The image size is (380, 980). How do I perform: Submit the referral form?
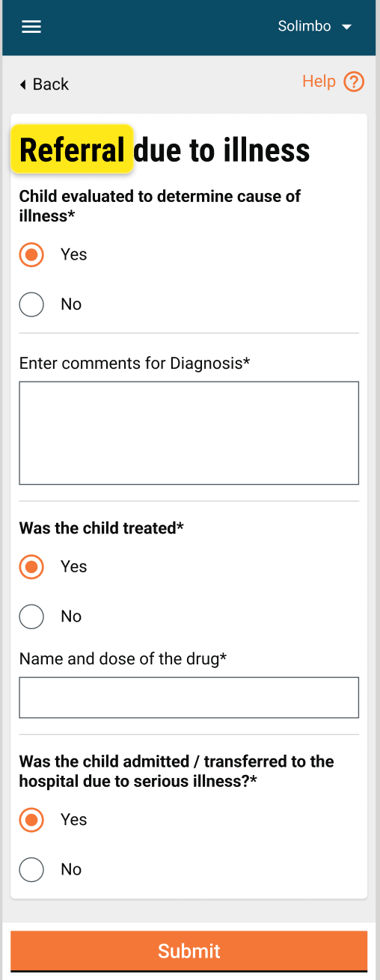(x=189, y=951)
